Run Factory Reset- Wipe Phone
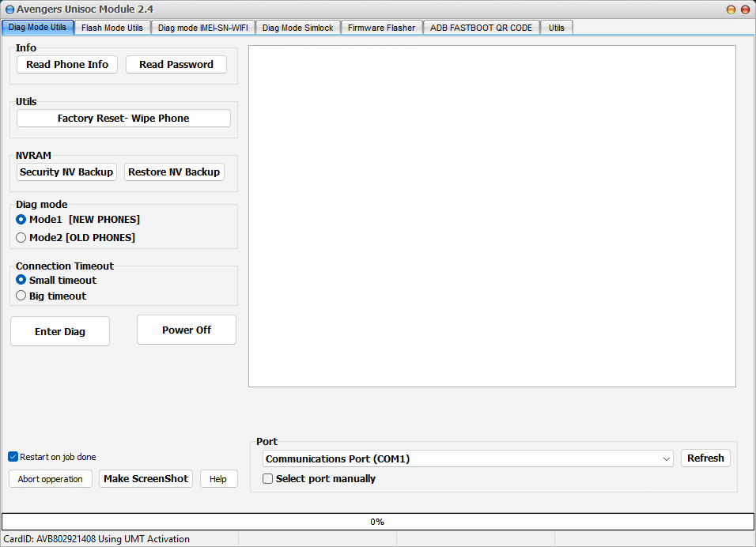 pyautogui.click(x=123, y=119)
